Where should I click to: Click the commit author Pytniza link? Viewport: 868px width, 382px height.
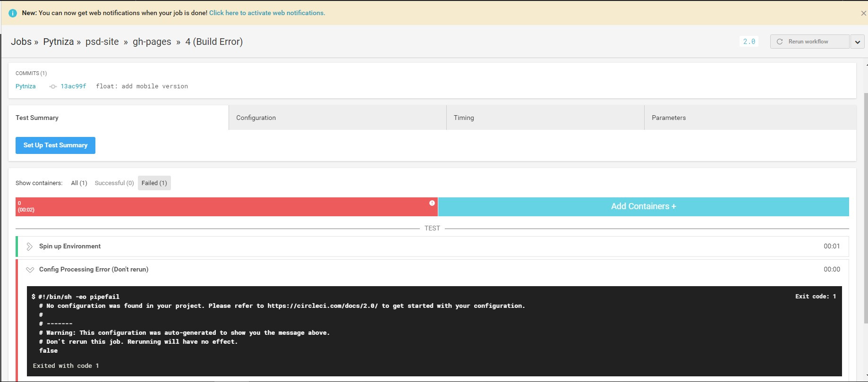click(26, 86)
